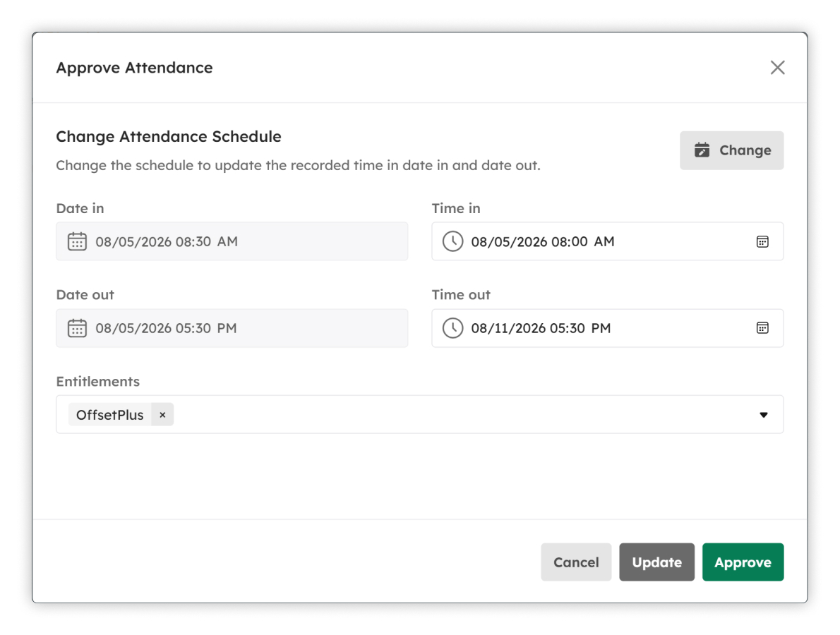The width and height of the screenshot is (840, 635).
Task: Open the date picker for Time out
Action: (762, 327)
